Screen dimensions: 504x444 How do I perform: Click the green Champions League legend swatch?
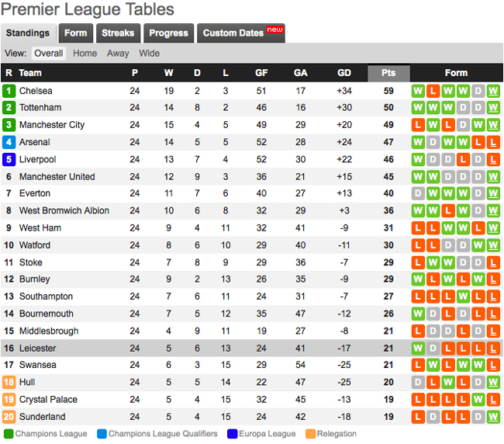(9, 434)
